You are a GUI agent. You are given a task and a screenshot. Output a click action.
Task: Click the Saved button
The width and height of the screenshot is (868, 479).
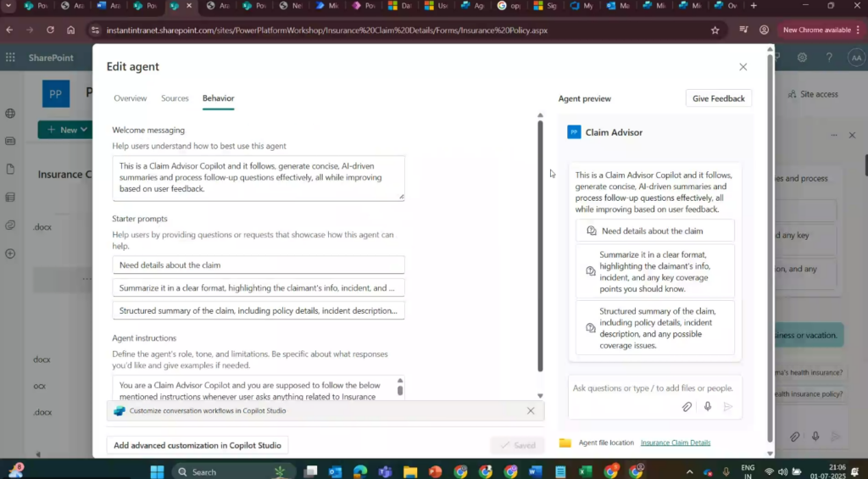click(x=518, y=445)
